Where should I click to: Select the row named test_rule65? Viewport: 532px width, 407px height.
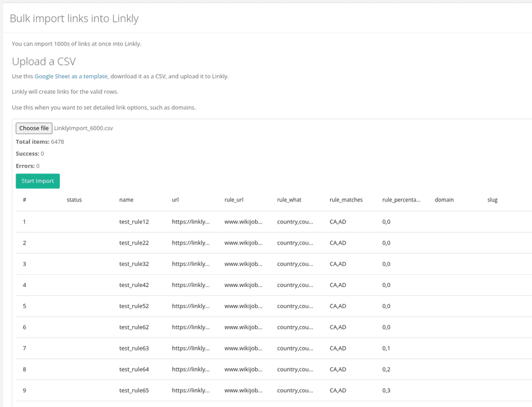(x=133, y=390)
